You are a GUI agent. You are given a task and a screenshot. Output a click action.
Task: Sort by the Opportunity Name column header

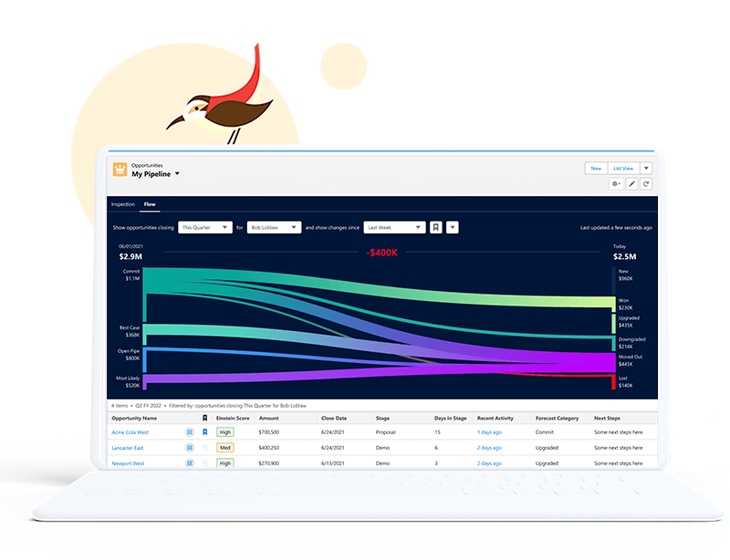pos(134,418)
